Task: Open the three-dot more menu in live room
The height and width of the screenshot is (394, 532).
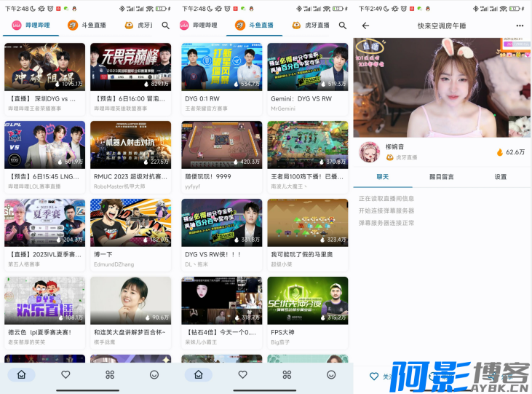Action: point(520,25)
